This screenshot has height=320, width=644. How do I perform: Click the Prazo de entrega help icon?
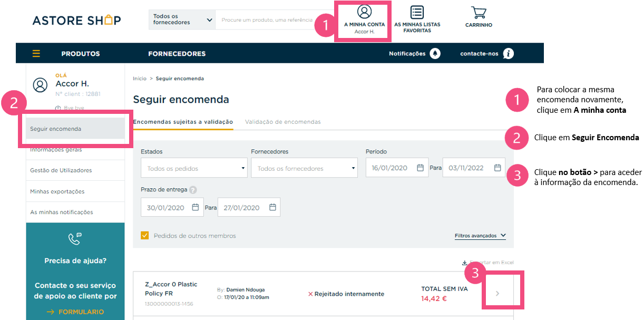tap(193, 190)
